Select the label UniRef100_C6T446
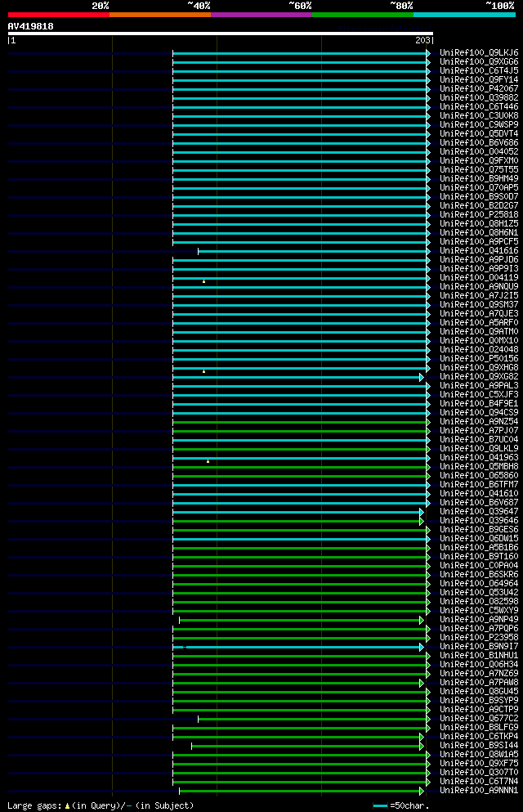523x812 pixels. point(479,106)
